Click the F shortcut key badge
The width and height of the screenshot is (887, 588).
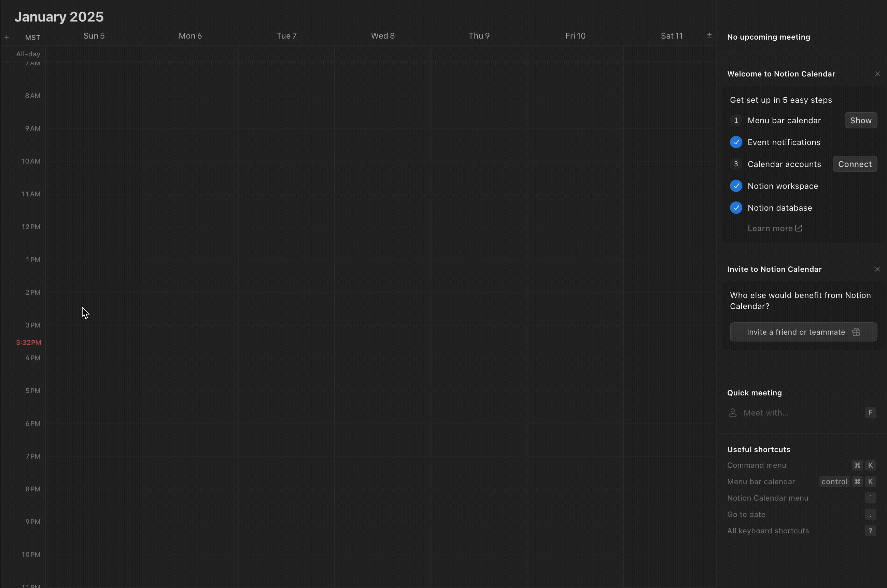point(870,412)
